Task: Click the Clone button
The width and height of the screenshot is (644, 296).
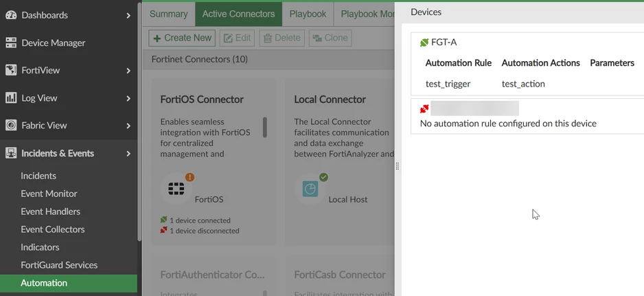Action: coord(330,38)
